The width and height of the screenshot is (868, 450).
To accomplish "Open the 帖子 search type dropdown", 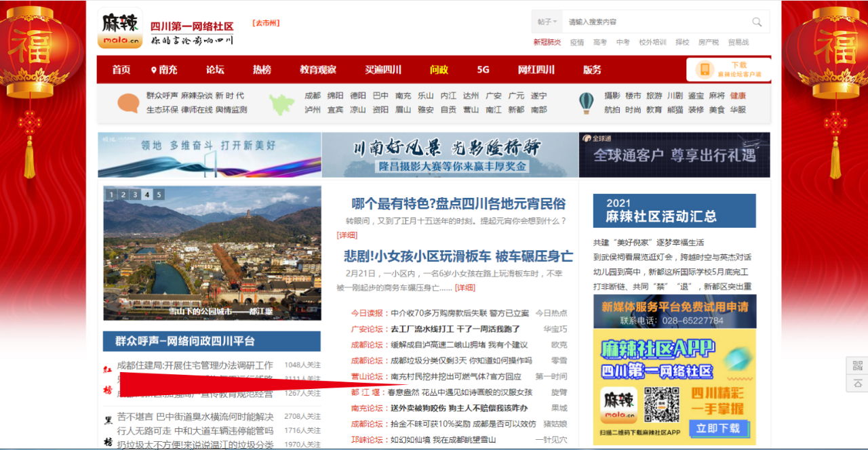I will (x=547, y=22).
